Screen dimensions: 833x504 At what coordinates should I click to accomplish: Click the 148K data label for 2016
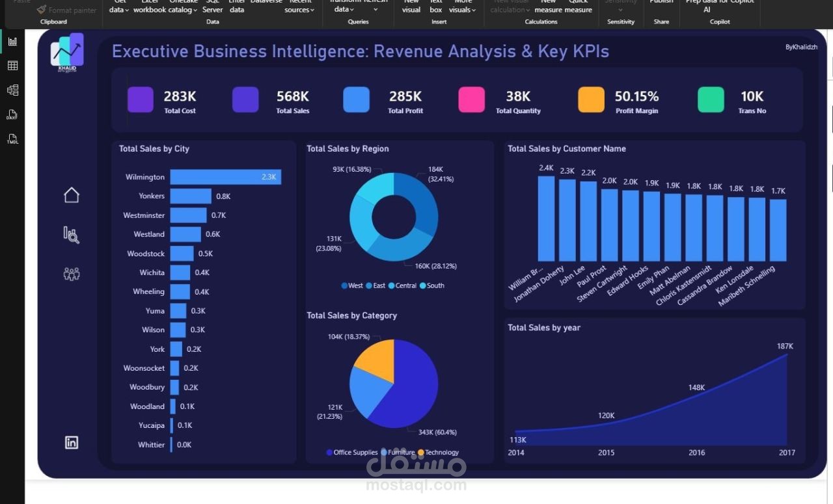pos(696,388)
